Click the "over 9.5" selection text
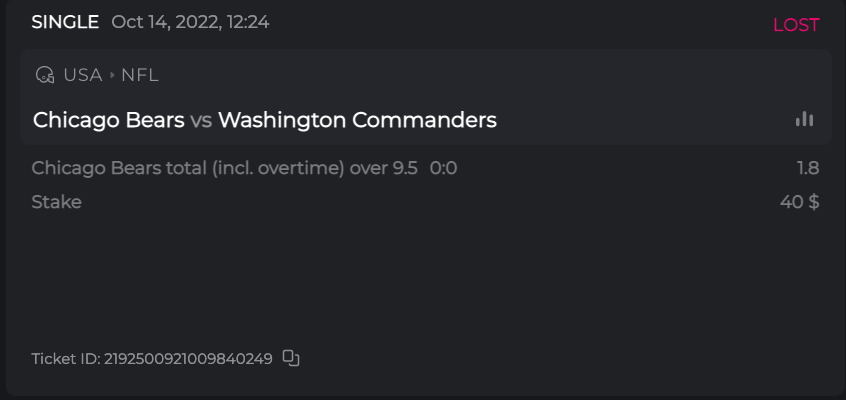The image size is (846, 400). click(x=383, y=168)
